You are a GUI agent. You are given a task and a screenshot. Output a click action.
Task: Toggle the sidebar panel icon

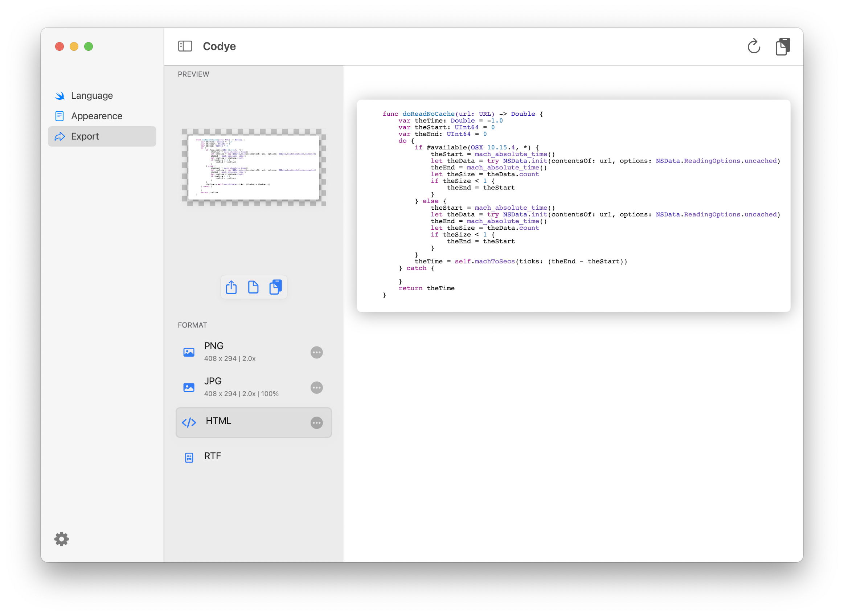[x=185, y=46]
